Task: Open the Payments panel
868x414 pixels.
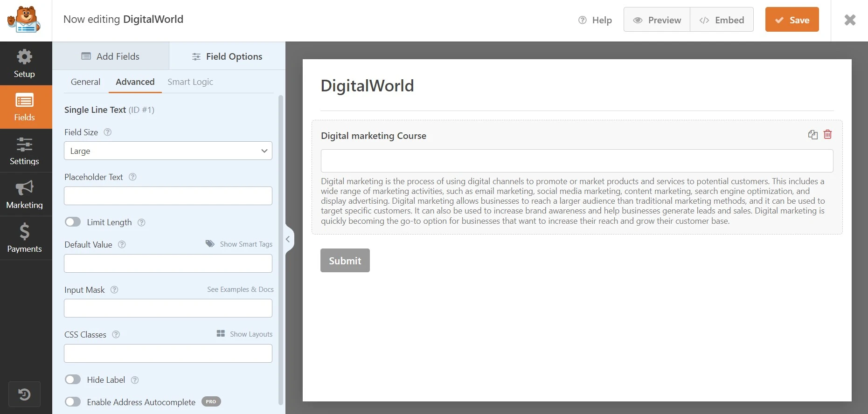Action: pos(24,238)
